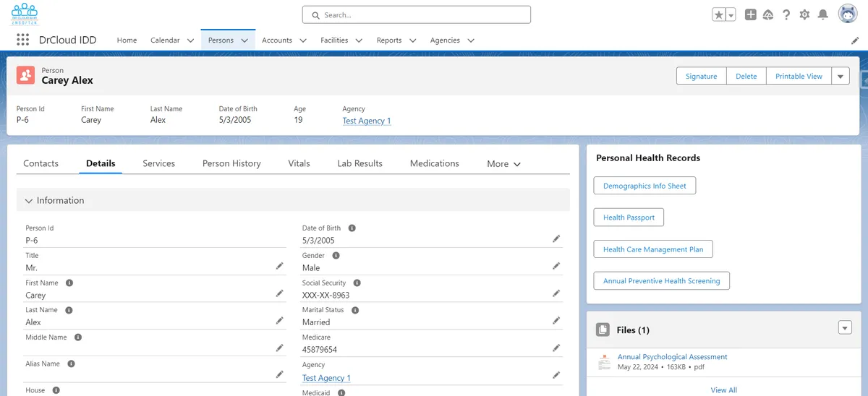Click the Person record icon beside Carey Alex
The width and height of the screenshot is (868, 396).
pyautogui.click(x=25, y=75)
